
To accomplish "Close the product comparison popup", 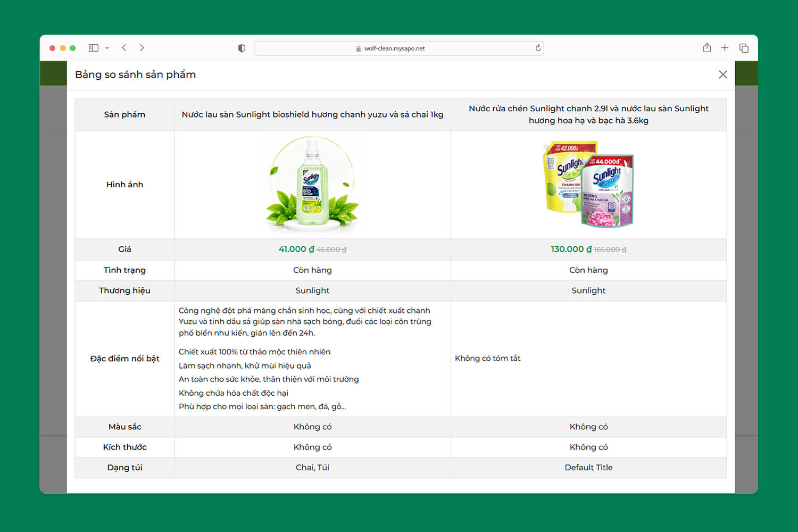I will [x=722, y=74].
